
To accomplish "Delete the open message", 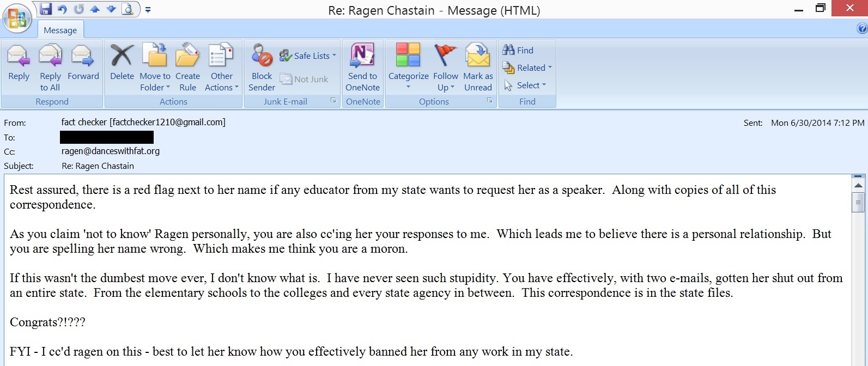I will [122, 56].
